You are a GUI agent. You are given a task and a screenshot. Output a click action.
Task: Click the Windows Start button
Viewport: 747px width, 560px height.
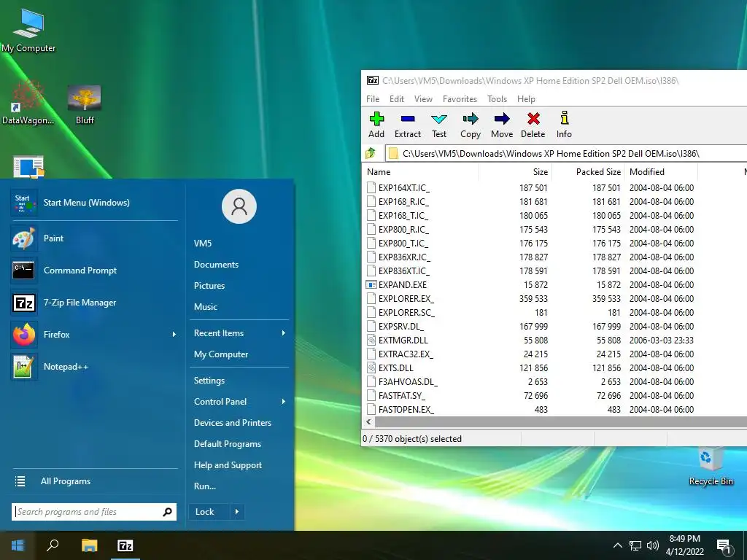point(18,545)
